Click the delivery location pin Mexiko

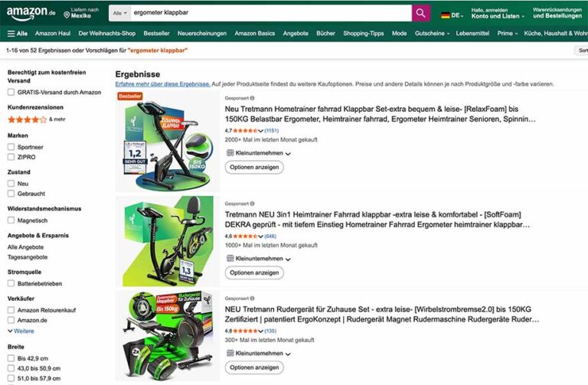[67, 15]
